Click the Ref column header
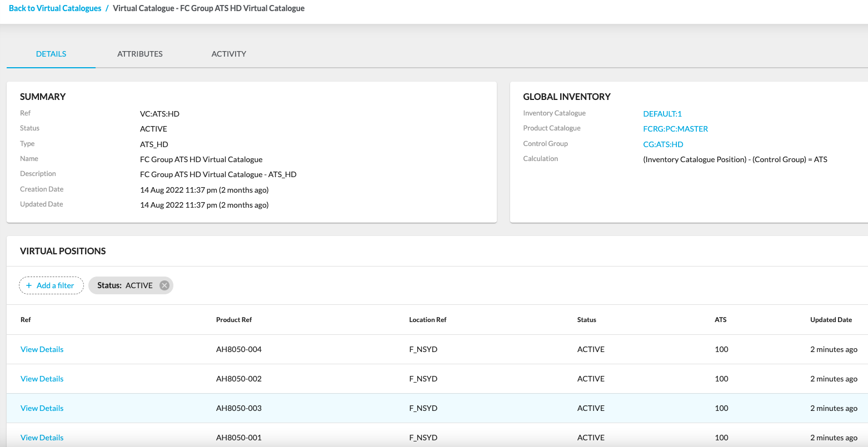Screen dimensions: 868x447 26,320
